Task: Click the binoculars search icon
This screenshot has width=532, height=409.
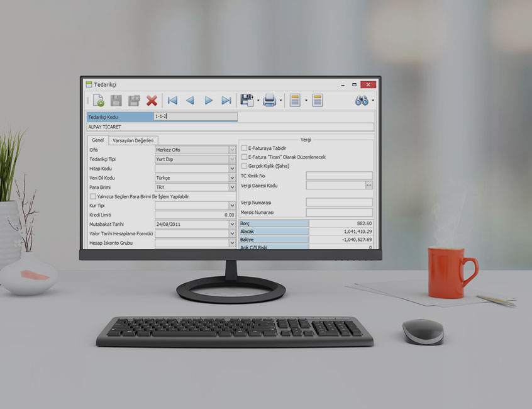Action: coord(362,101)
